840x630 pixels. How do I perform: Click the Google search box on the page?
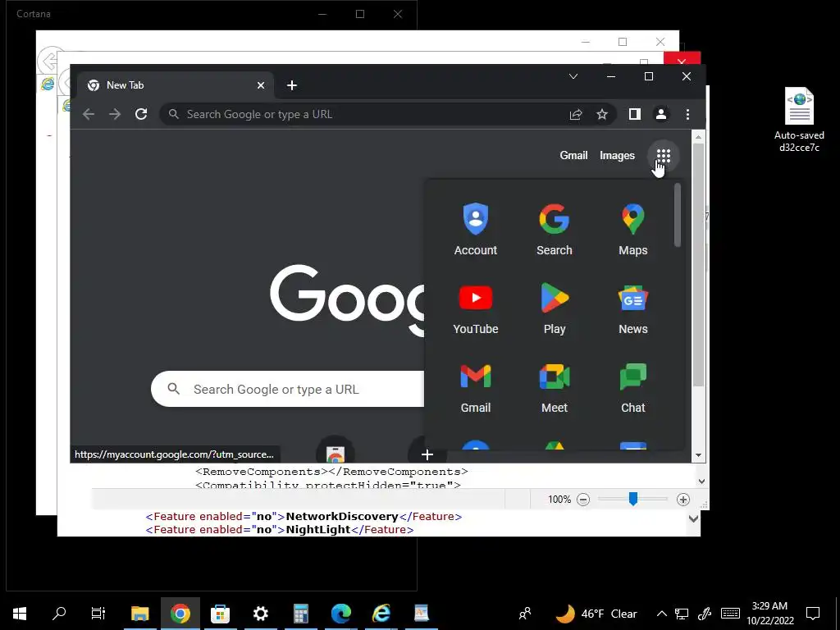pyautogui.click(x=288, y=389)
